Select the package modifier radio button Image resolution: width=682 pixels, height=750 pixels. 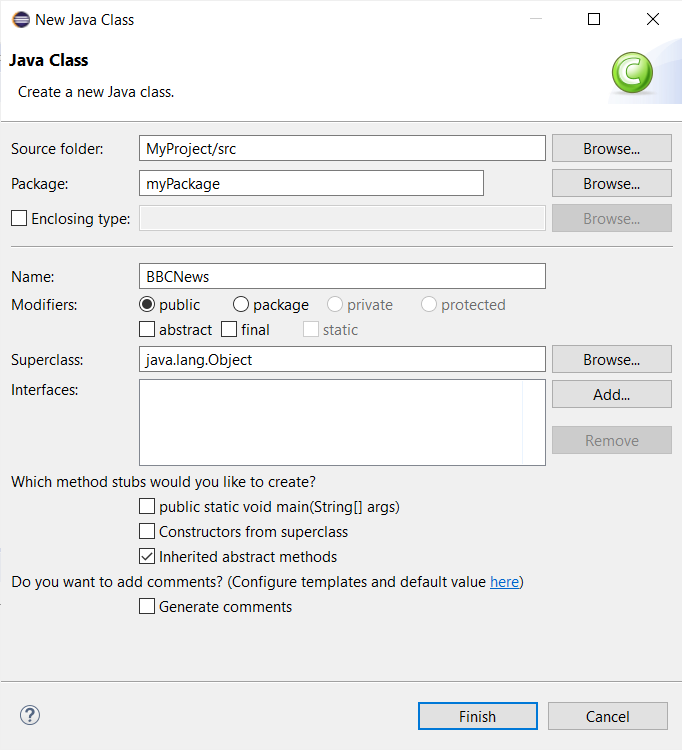coord(241,305)
